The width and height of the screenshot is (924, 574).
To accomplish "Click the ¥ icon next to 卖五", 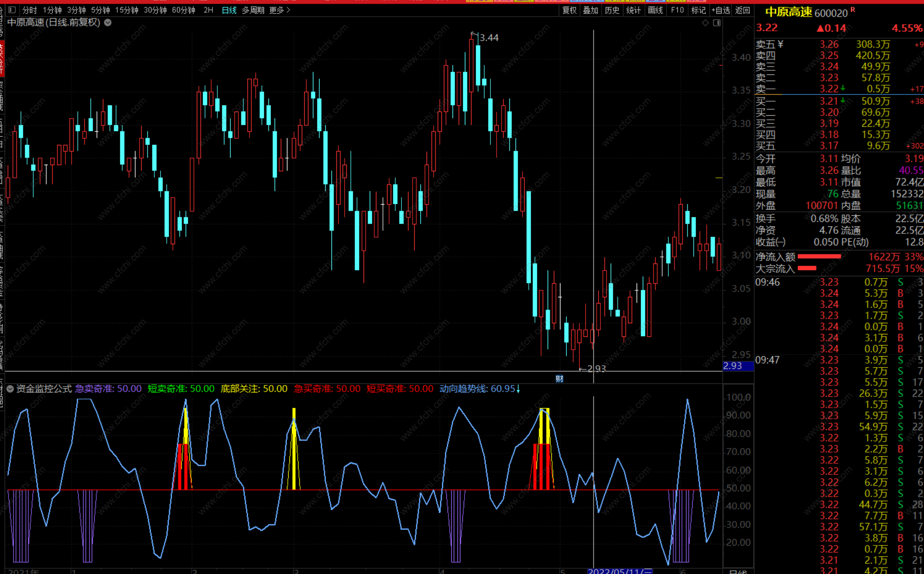I will click(781, 44).
